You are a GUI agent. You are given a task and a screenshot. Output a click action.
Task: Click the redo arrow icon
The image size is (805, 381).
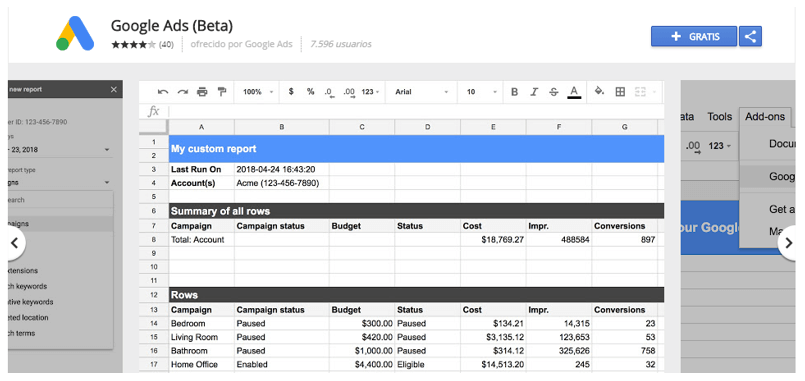[183, 92]
